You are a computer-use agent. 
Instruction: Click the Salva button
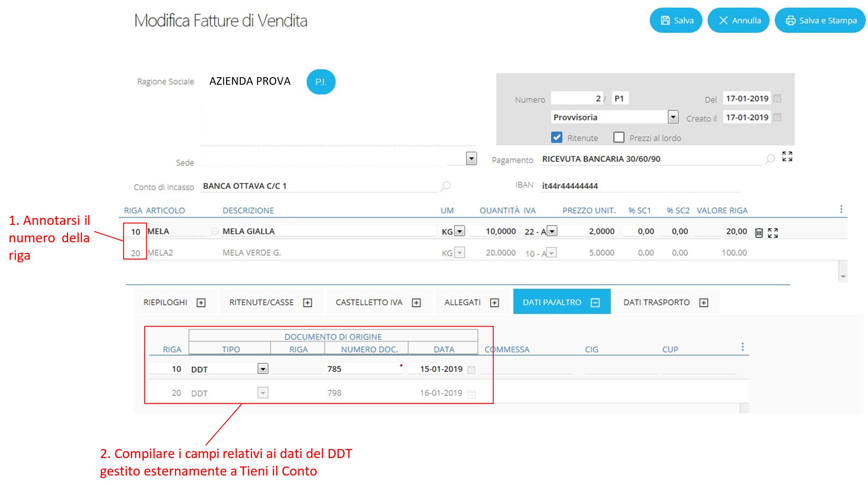[x=676, y=20]
